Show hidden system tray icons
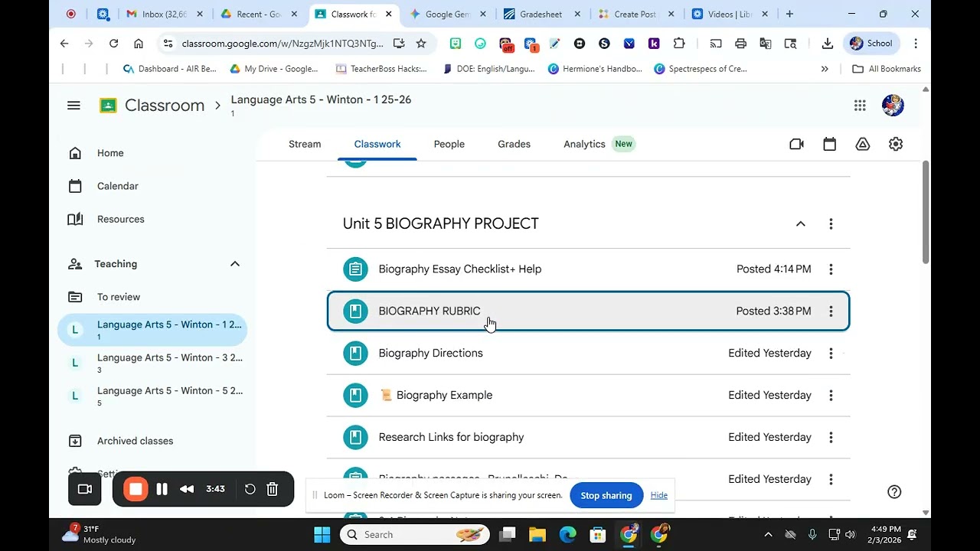The height and width of the screenshot is (551, 980). (768, 535)
